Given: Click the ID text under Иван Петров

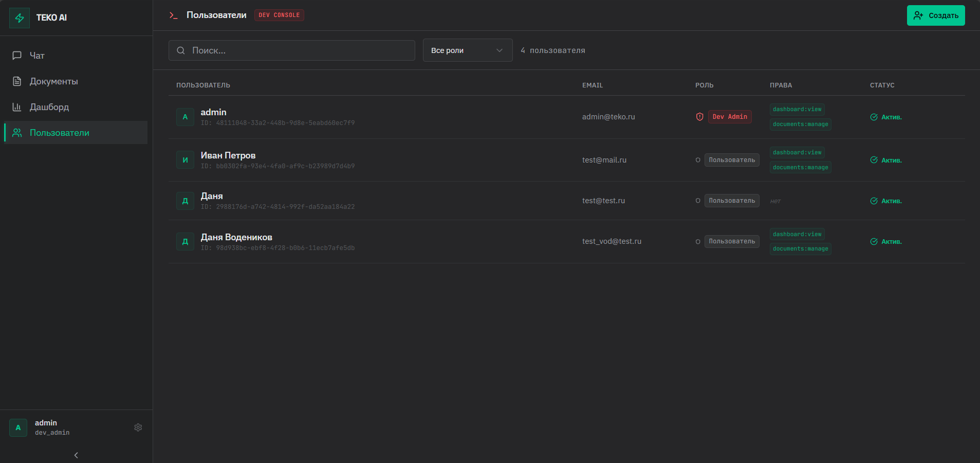Looking at the screenshot, I should (x=278, y=166).
